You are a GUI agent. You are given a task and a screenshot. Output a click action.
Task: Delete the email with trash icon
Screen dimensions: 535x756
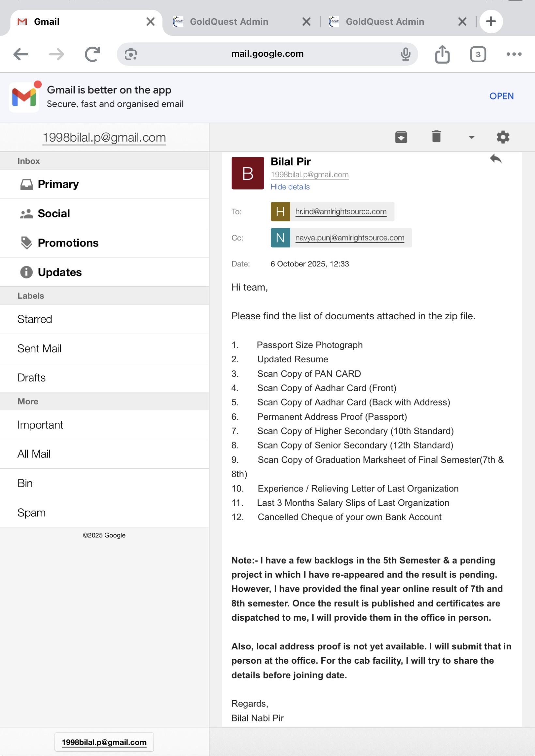point(436,137)
